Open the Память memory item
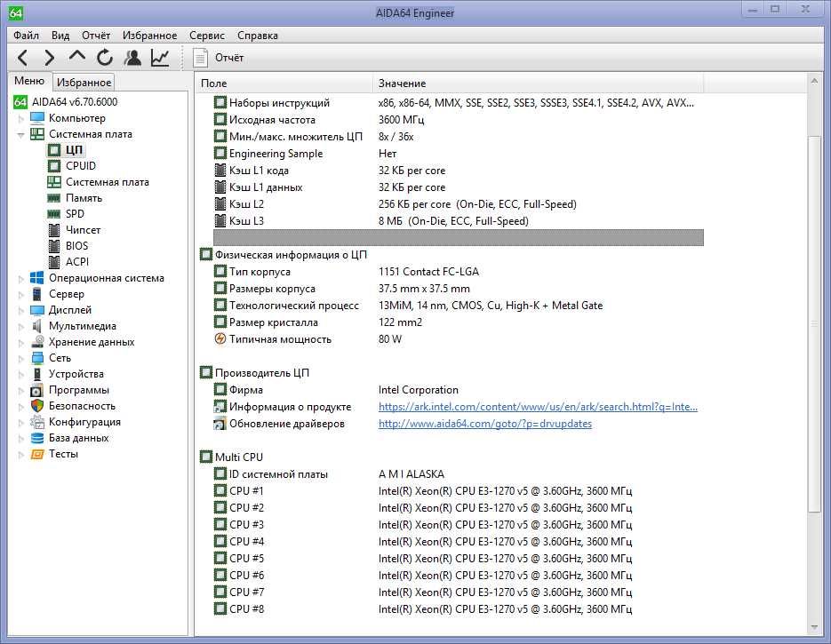Screen dimensions: 831x644 coord(75,197)
